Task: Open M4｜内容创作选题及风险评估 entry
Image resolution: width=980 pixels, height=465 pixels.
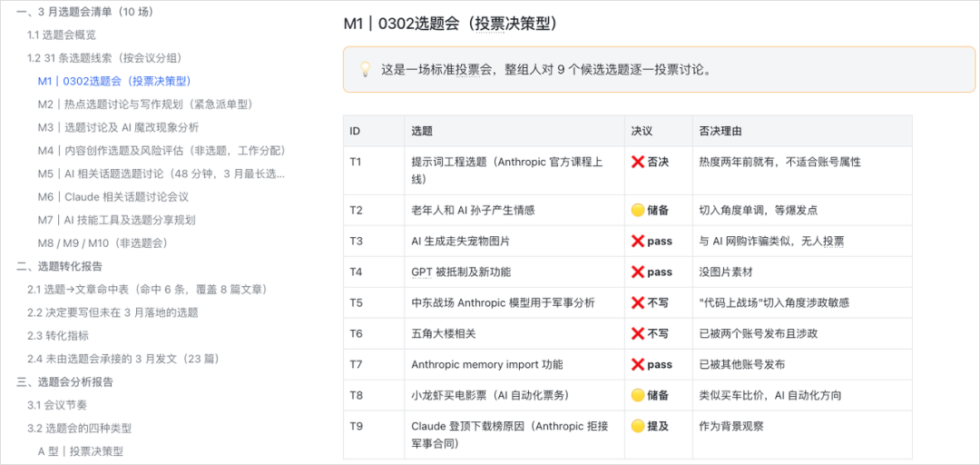Action: [162, 151]
